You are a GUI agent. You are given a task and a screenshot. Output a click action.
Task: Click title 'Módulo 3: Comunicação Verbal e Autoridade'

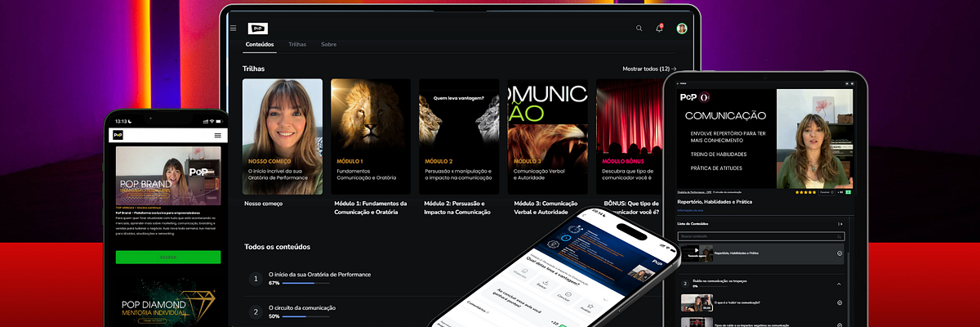(x=546, y=208)
